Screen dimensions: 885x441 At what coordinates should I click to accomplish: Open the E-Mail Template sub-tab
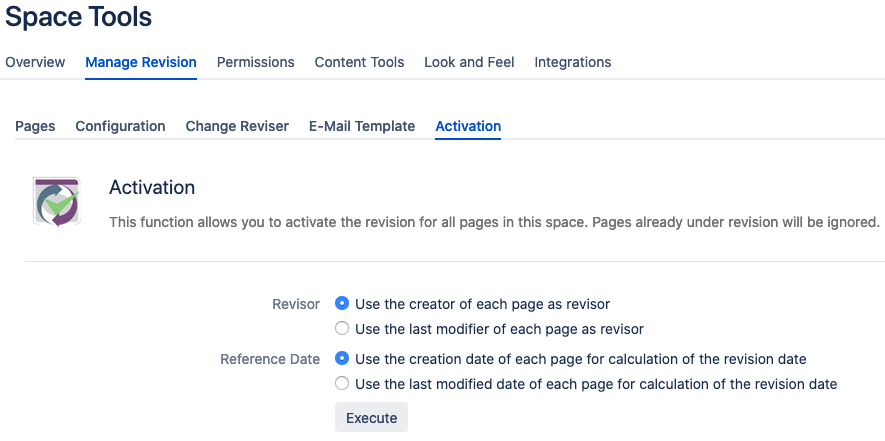pos(362,126)
